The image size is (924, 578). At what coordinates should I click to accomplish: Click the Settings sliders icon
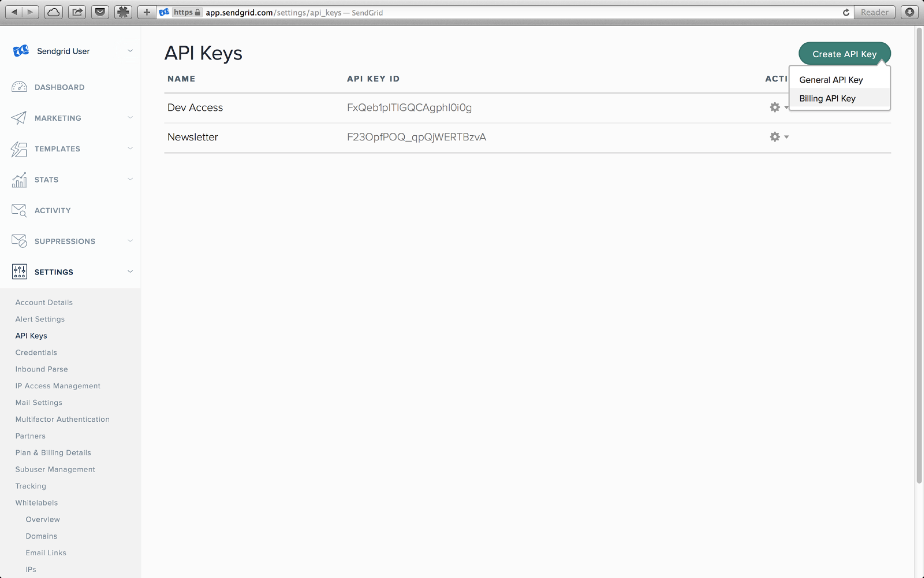[x=19, y=272]
